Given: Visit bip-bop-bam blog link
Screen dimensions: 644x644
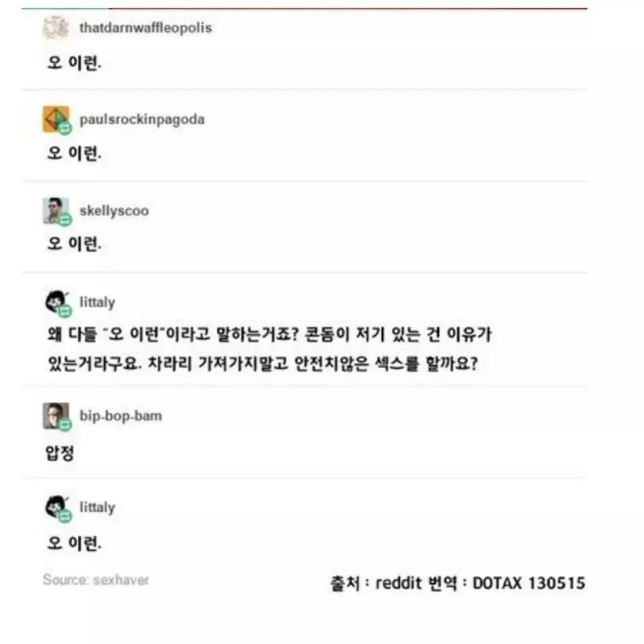Looking at the screenshot, I should click(120, 416).
